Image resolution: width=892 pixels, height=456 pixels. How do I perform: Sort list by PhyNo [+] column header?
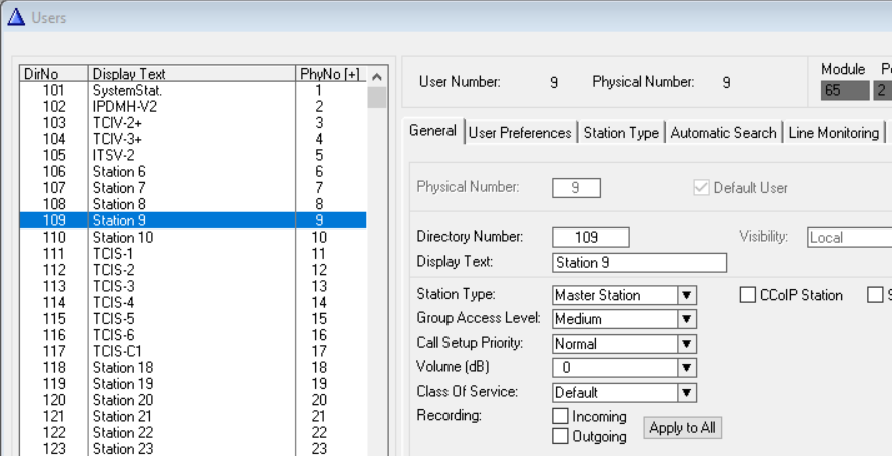coord(331,74)
